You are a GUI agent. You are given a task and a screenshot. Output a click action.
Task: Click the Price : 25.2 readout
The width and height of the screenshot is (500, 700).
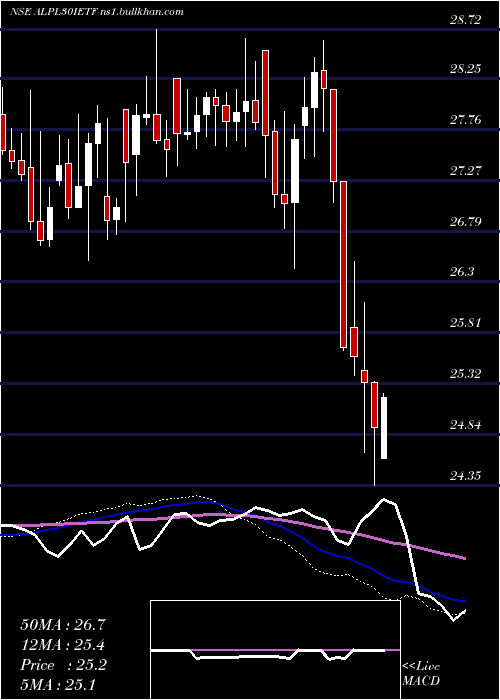pyautogui.click(x=63, y=665)
